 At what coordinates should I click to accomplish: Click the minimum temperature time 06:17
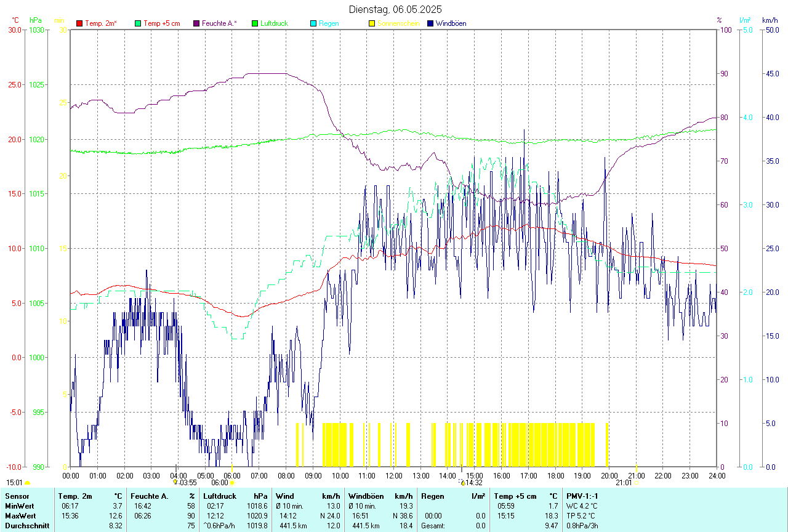(70, 506)
